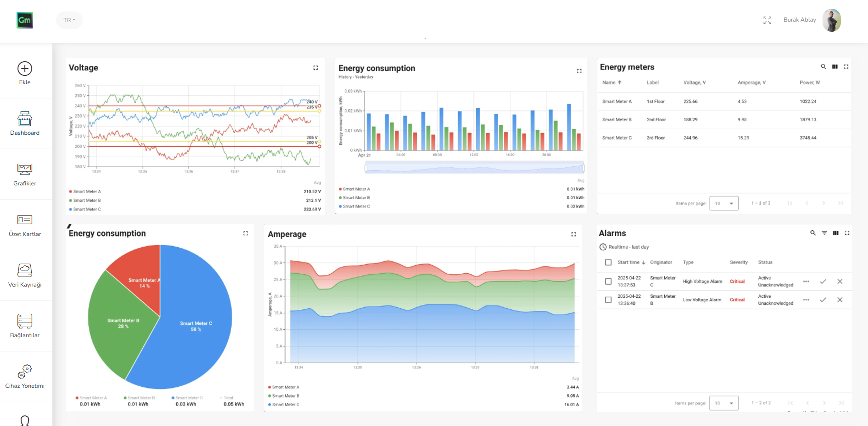This screenshot has width=868, height=426.
Task: Open the TR language dropdown
Action: pyautogui.click(x=69, y=20)
